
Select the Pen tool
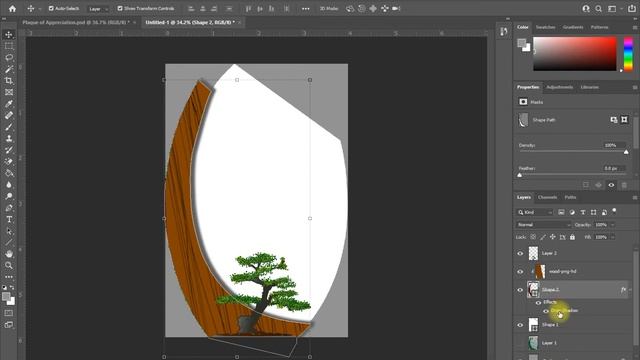click(9, 208)
